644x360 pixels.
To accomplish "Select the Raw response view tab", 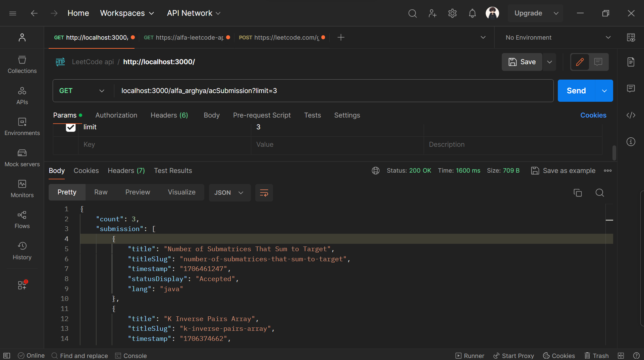I will coord(101,192).
